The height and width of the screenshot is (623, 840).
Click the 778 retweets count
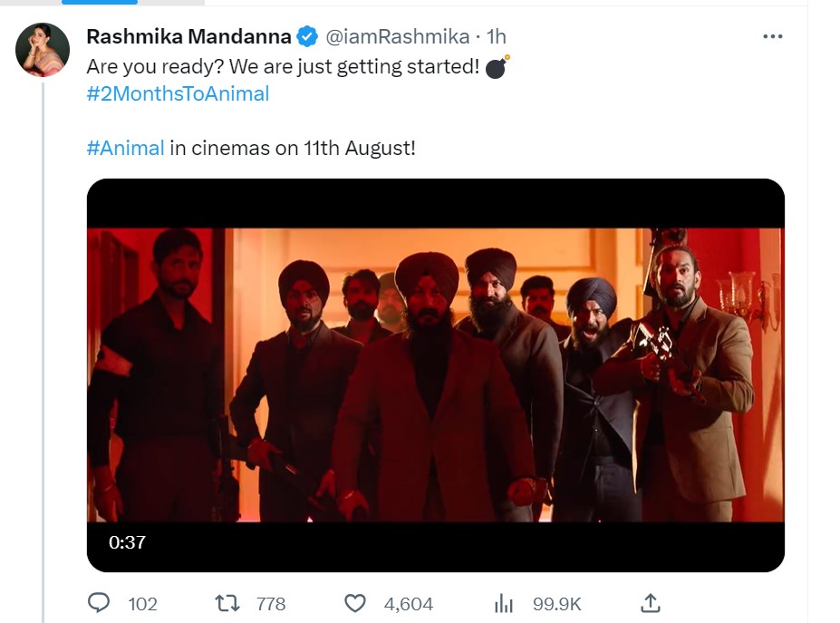click(270, 603)
